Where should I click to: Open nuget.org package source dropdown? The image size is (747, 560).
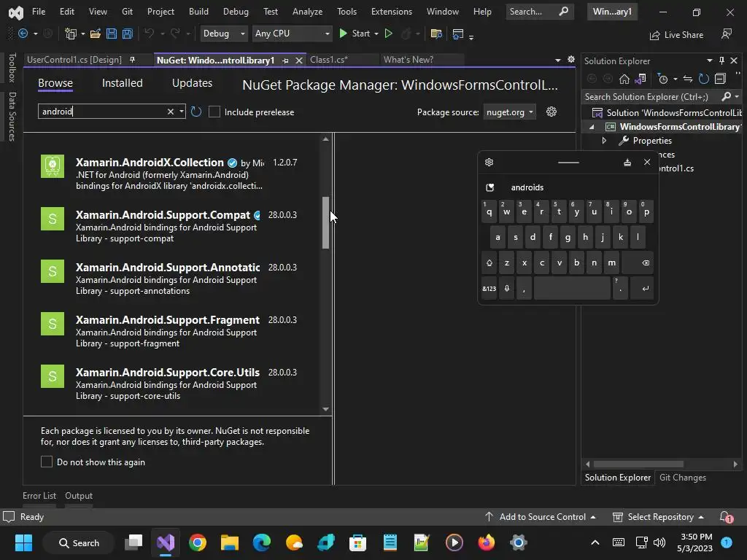tap(509, 112)
